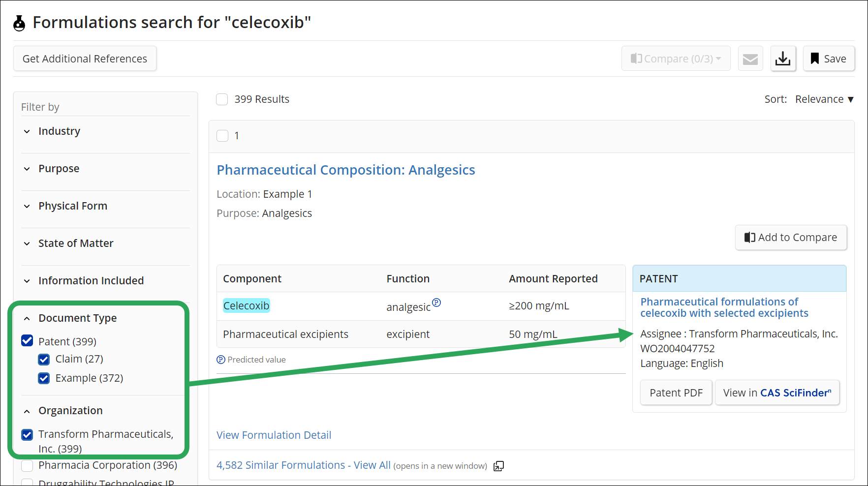Click the Save bookmark button
868x486 pixels.
[x=829, y=59]
